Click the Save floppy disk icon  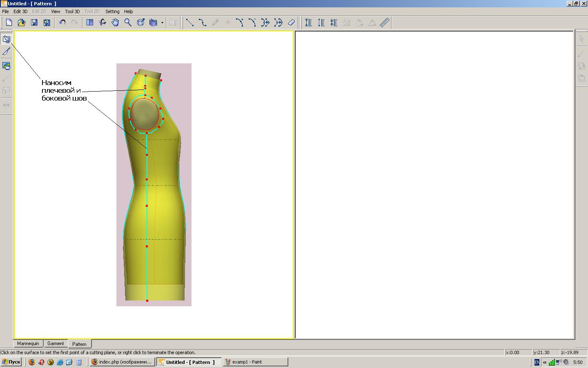(x=34, y=22)
